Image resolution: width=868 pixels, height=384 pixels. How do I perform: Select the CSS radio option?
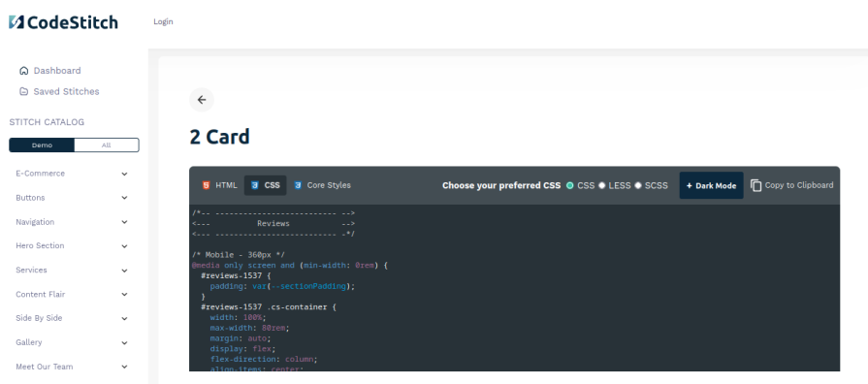(x=569, y=186)
